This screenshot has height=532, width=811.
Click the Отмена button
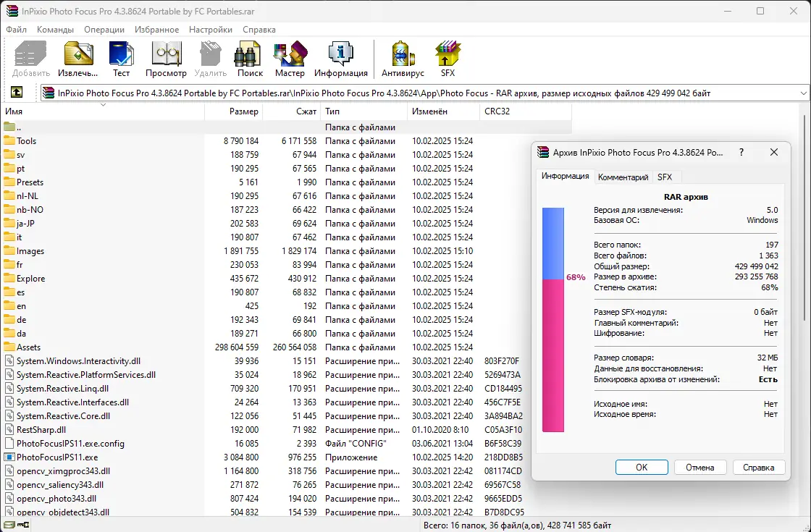click(700, 467)
